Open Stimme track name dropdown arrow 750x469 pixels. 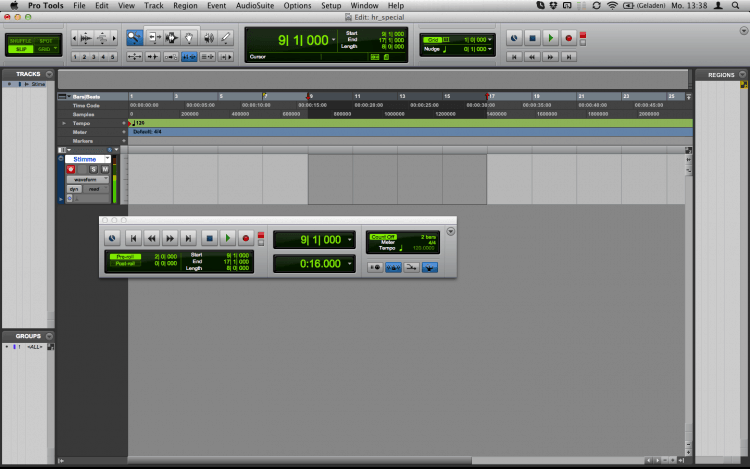(x=107, y=159)
